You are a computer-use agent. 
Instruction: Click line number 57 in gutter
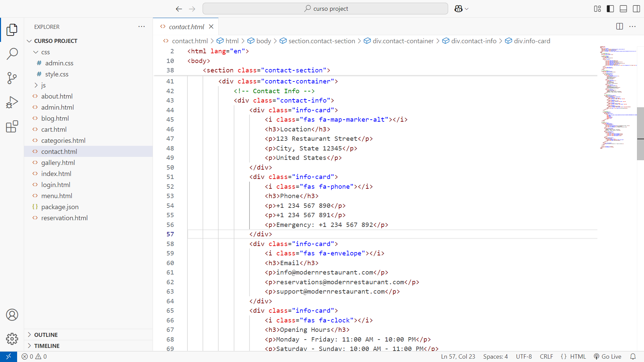170,234
